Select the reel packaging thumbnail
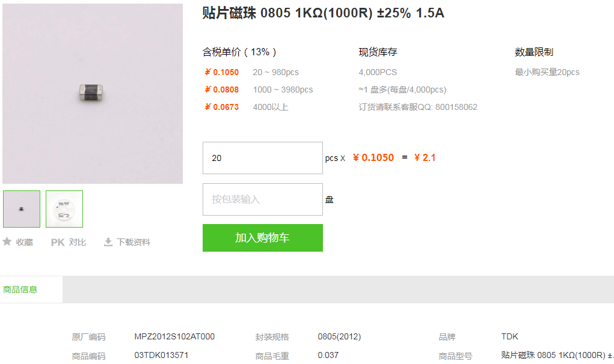Viewport: 614px width, 364px height. pyautogui.click(x=64, y=209)
